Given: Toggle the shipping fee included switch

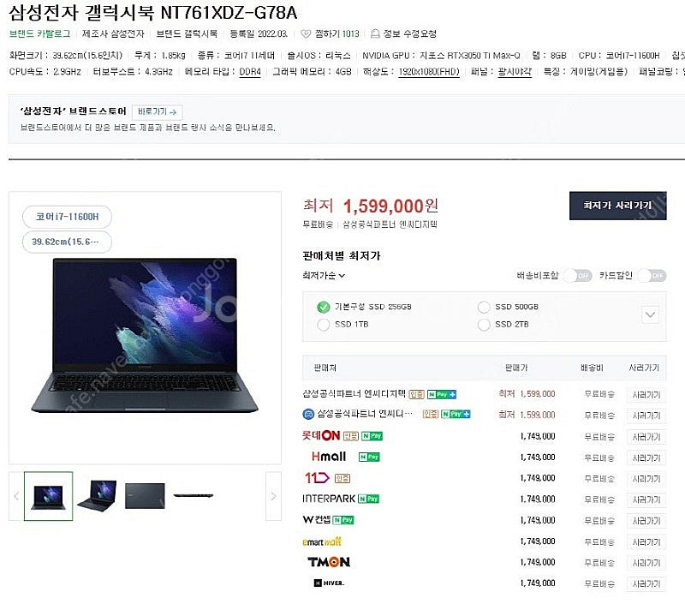Looking at the screenshot, I should (577, 275).
